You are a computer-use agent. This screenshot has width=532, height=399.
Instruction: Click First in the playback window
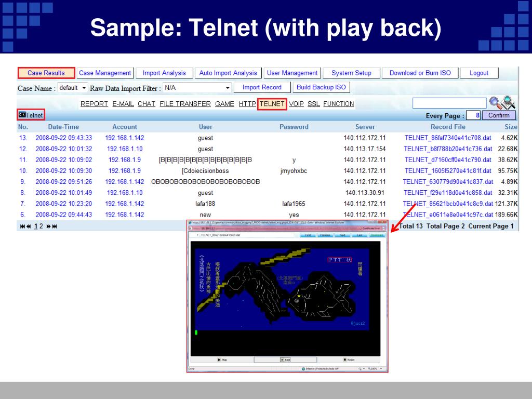[308, 235]
